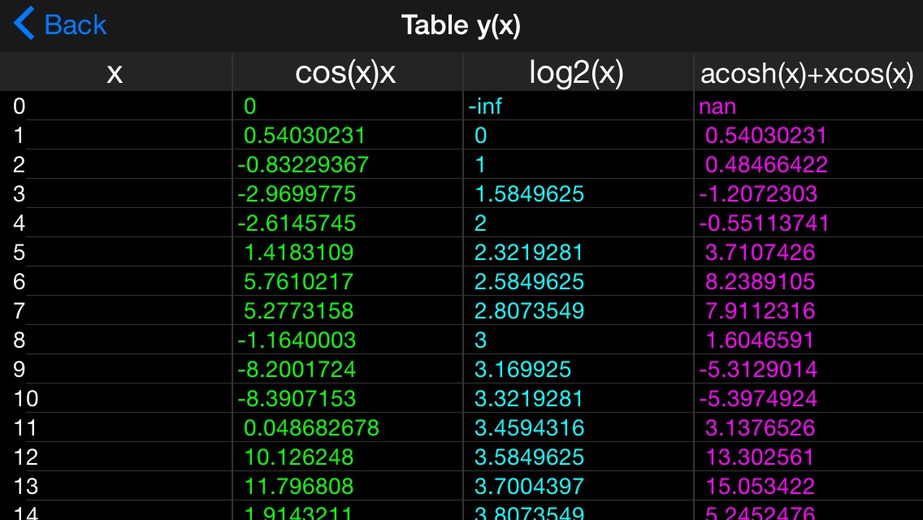Tap cos(x)x value 0.54030231

click(304, 135)
